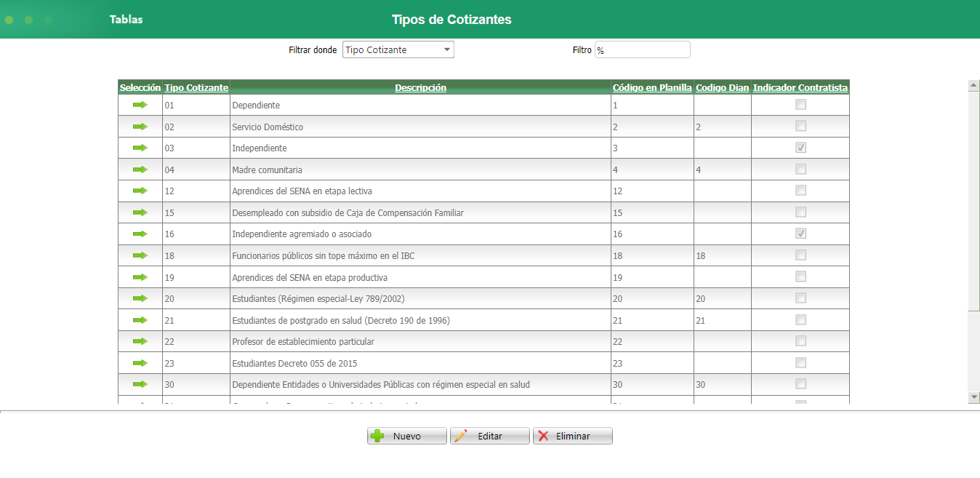Click the description 'Profesor de establecimiento particular'
980x478 pixels.
[303, 342]
